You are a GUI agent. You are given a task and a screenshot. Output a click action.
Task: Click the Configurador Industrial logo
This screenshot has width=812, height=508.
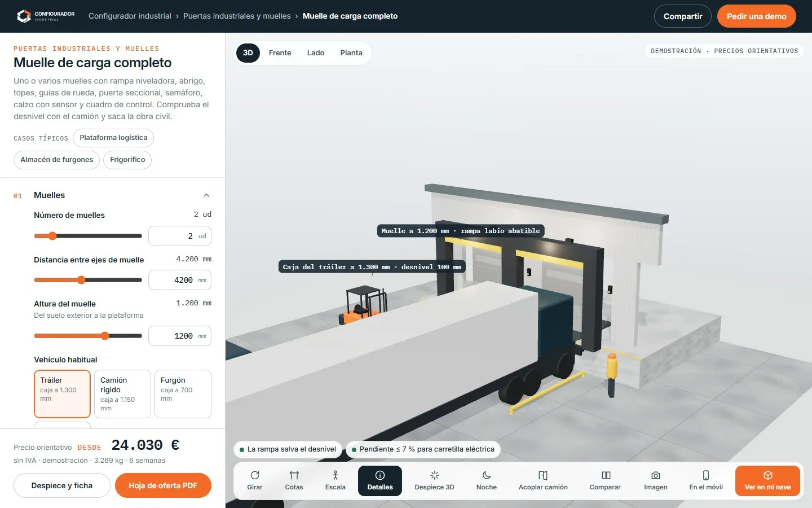(x=46, y=16)
